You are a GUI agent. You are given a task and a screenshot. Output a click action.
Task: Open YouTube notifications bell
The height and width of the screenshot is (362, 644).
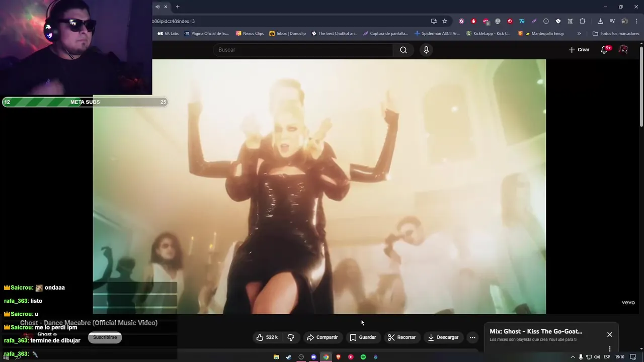[605, 50]
